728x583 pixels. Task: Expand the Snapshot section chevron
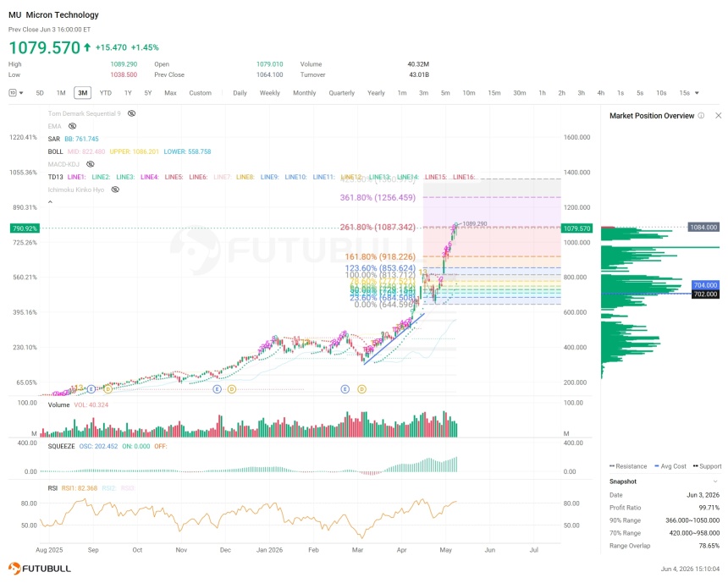pos(715,481)
